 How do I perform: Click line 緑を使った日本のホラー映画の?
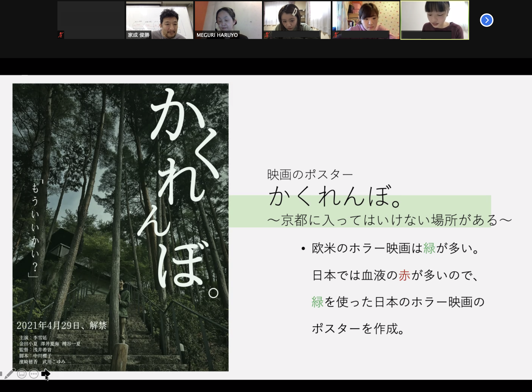(398, 302)
